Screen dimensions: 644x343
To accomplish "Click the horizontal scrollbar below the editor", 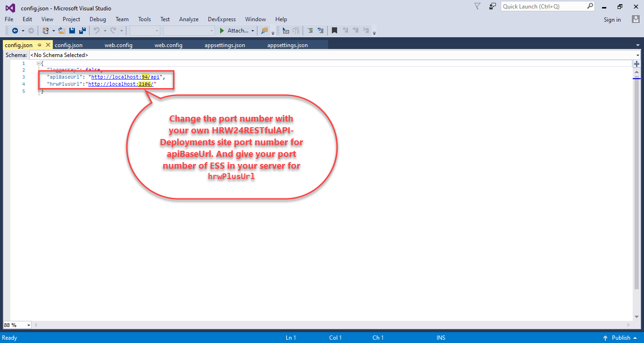I will (x=330, y=325).
